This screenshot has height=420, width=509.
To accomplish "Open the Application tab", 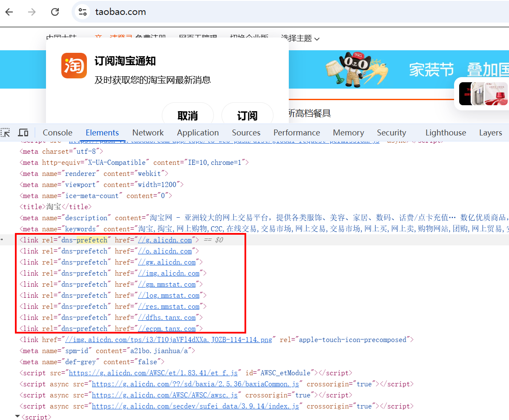I will click(198, 132).
